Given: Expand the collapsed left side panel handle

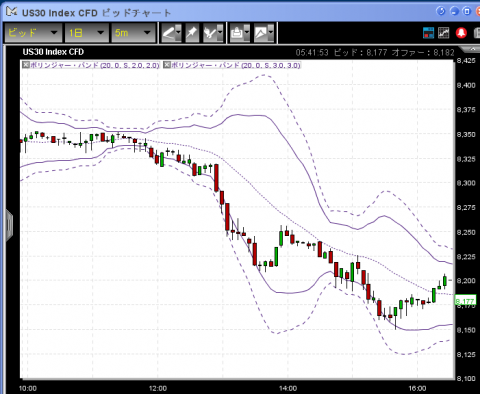Looking at the screenshot, I should [x=9, y=225].
